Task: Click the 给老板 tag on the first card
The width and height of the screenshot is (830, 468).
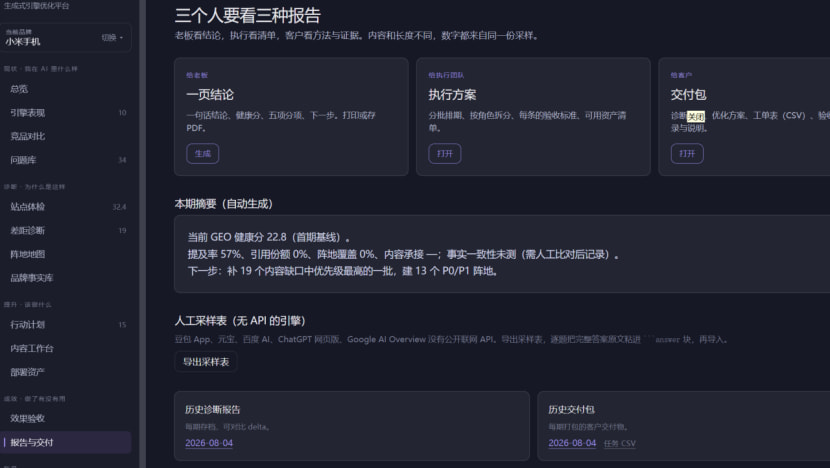Action: (197, 75)
